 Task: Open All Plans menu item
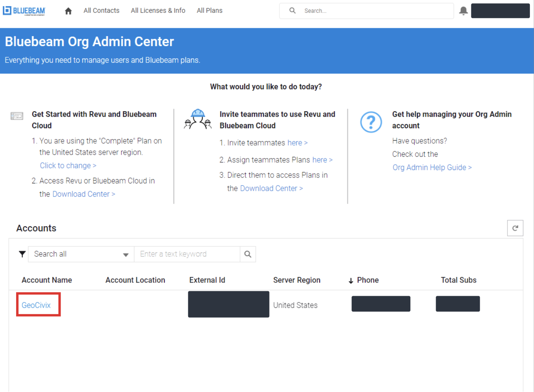click(x=210, y=11)
